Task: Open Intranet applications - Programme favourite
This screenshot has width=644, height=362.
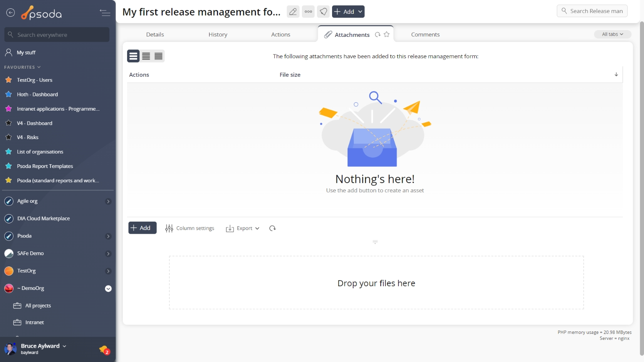Action: [58, 109]
